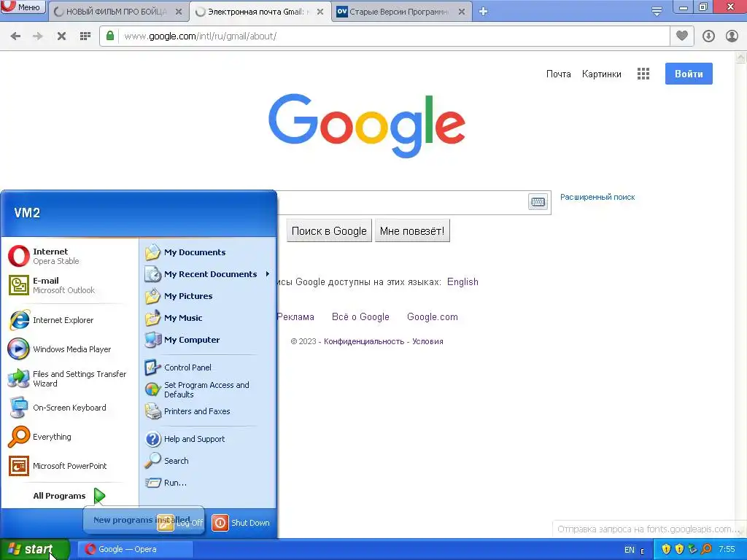Launch Internet Explorer from Start menu
This screenshot has width=747, height=560.
click(69, 320)
